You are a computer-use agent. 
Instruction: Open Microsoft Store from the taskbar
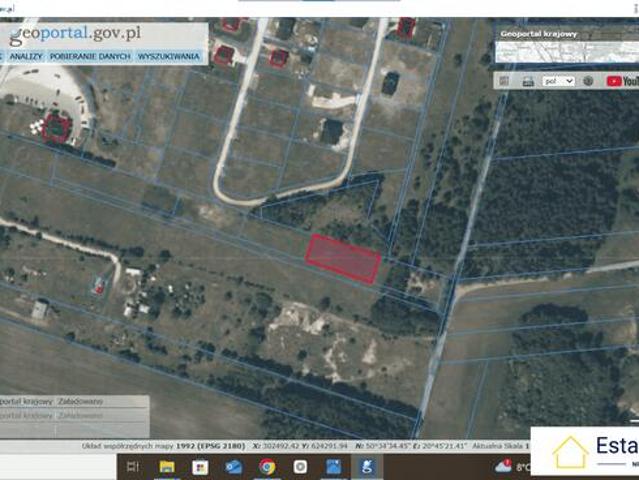200,467
